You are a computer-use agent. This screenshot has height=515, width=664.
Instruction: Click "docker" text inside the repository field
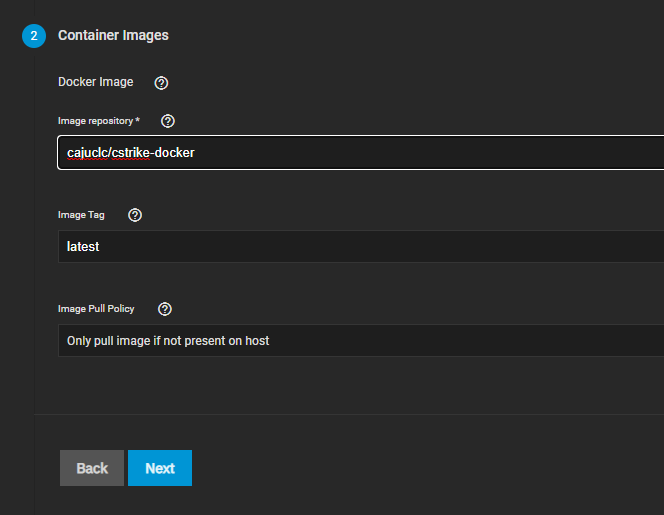[173, 153]
